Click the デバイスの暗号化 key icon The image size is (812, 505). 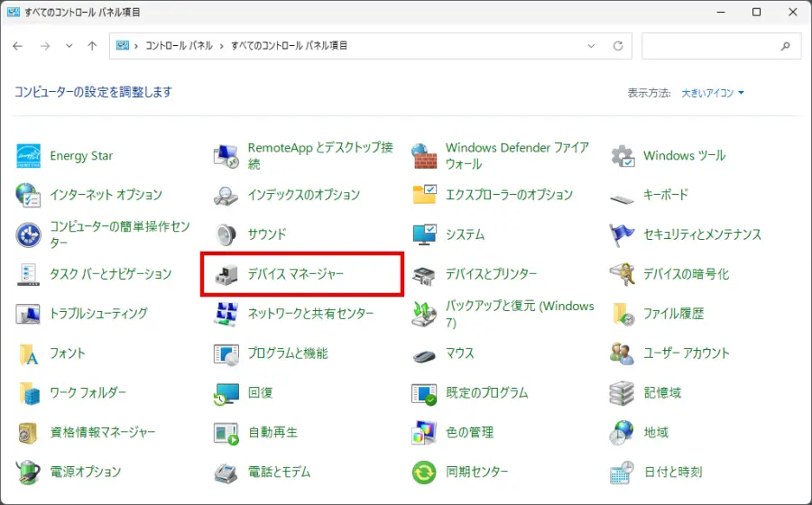point(622,274)
